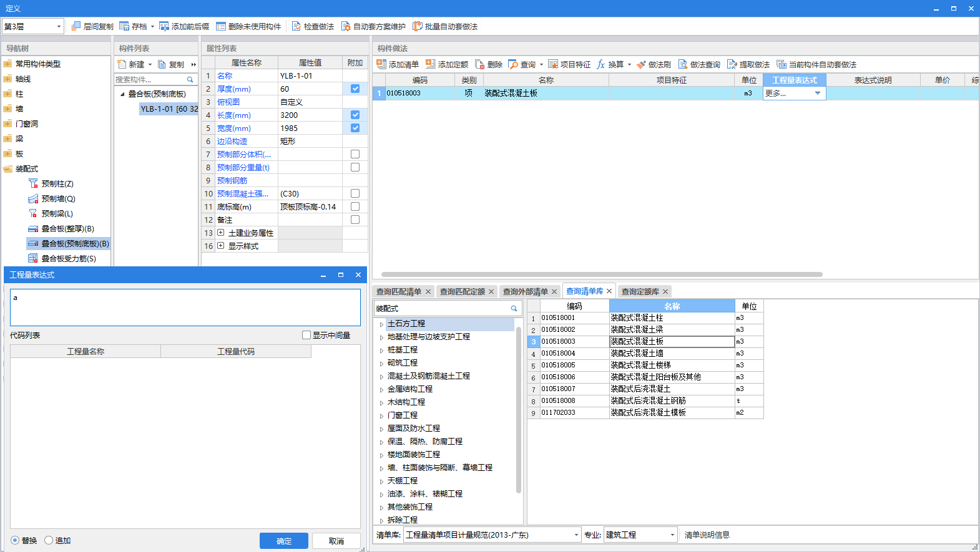Open 工程量表达式 更多 dropdown arrow
Screen dimensions: 980x552
click(x=818, y=94)
